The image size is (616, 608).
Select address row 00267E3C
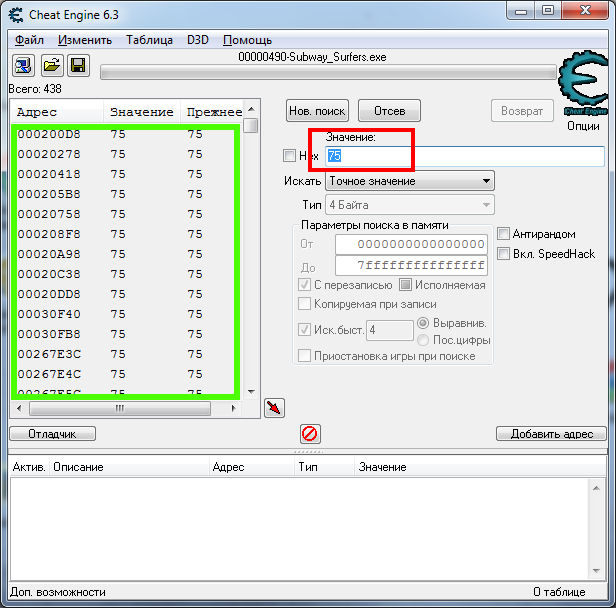point(126,354)
